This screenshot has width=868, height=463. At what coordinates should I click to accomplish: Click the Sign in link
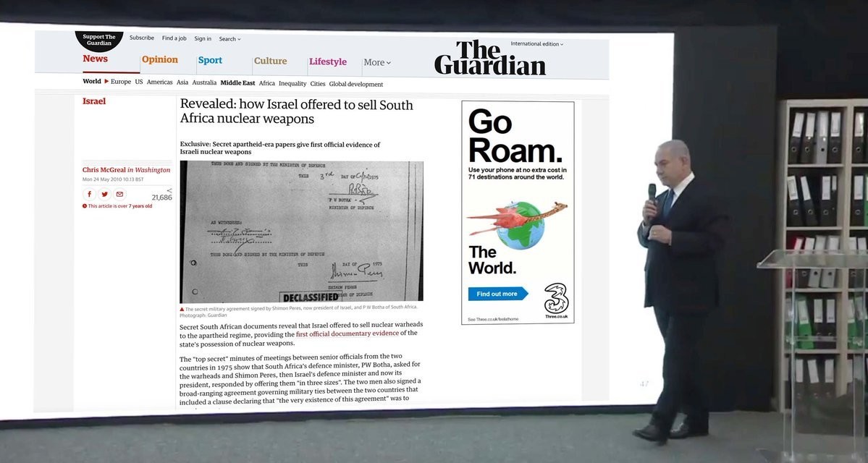tap(203, 38)
